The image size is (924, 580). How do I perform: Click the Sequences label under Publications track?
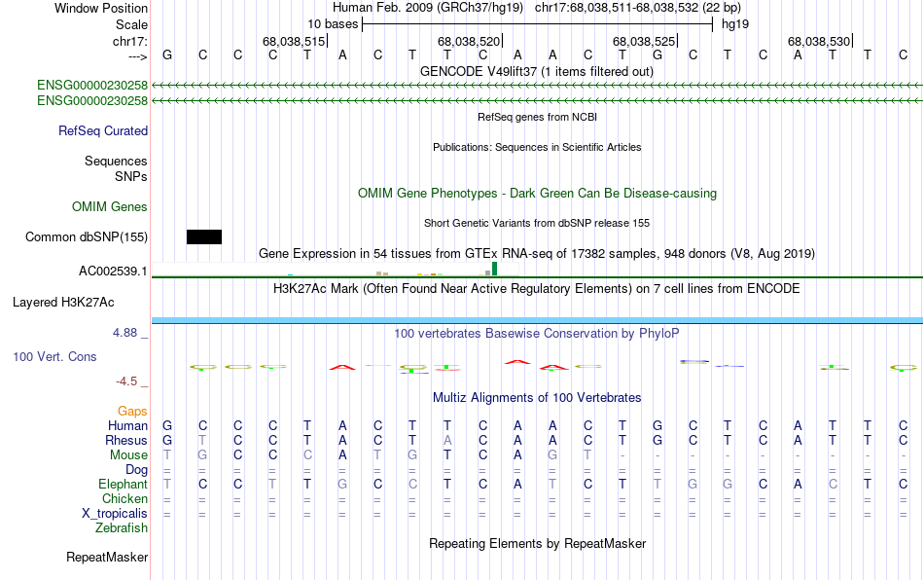click(x=116, y=161)
